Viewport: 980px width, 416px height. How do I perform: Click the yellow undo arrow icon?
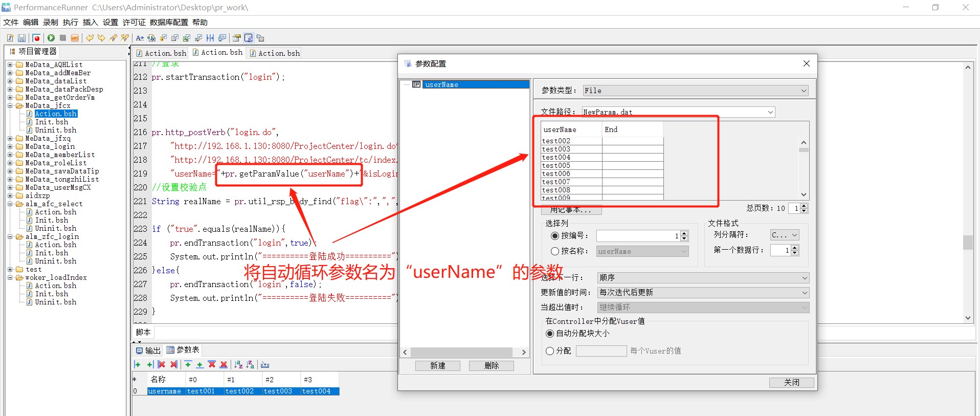[90, 38]
